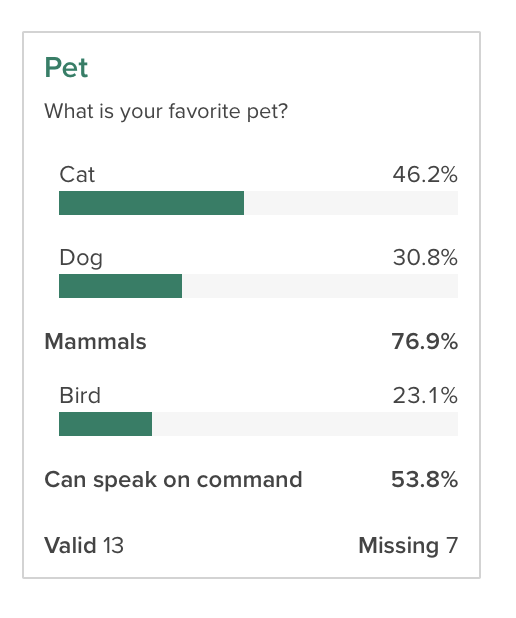Click the green Dog percentage bar
Viewport: 516px width, 618px height.
tap(120, 286)
